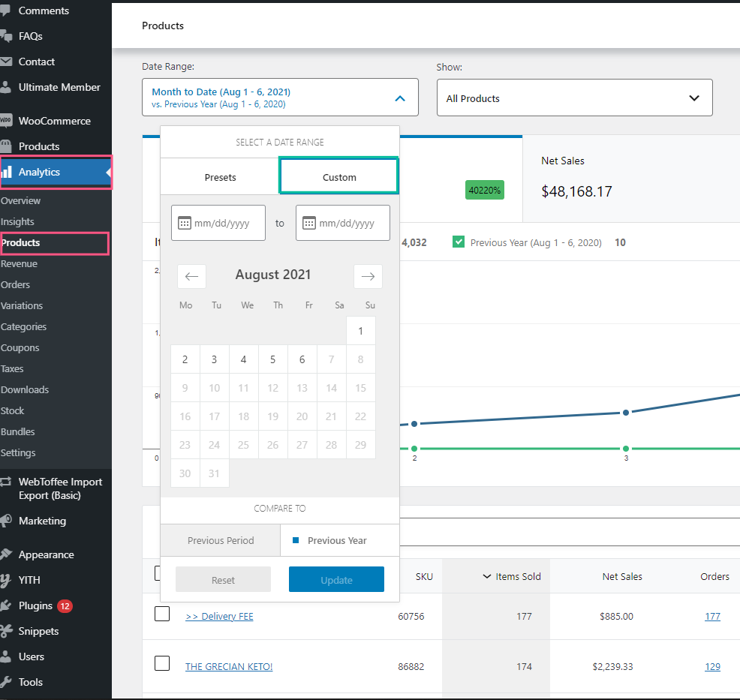Open the All Products show dropdown
740x700 pixels.
(574, 98)
